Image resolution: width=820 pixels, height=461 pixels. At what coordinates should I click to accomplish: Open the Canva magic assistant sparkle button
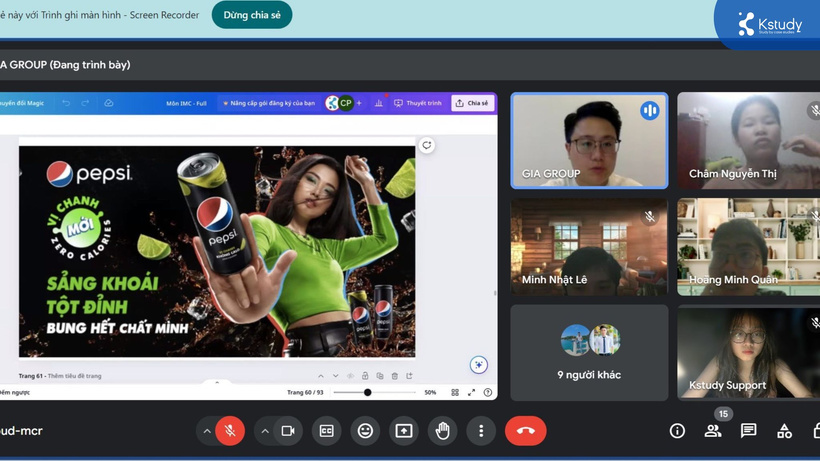479,364
